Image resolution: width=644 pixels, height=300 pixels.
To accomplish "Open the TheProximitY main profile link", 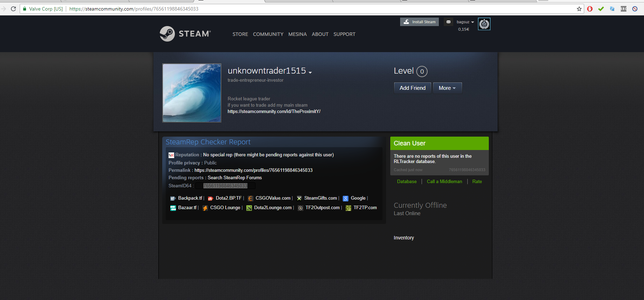I will pos(274,111).
